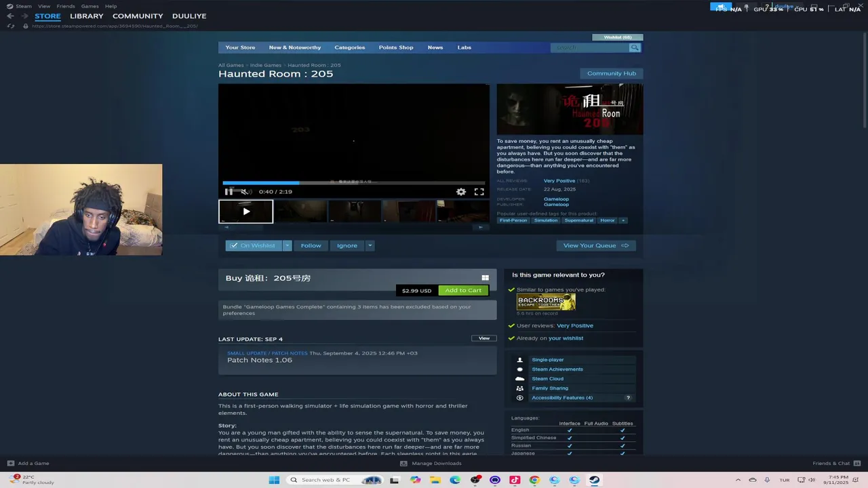Select the Supernatural tag
Viewport: 868px width, 488px height.
click(x=579, y=220)
